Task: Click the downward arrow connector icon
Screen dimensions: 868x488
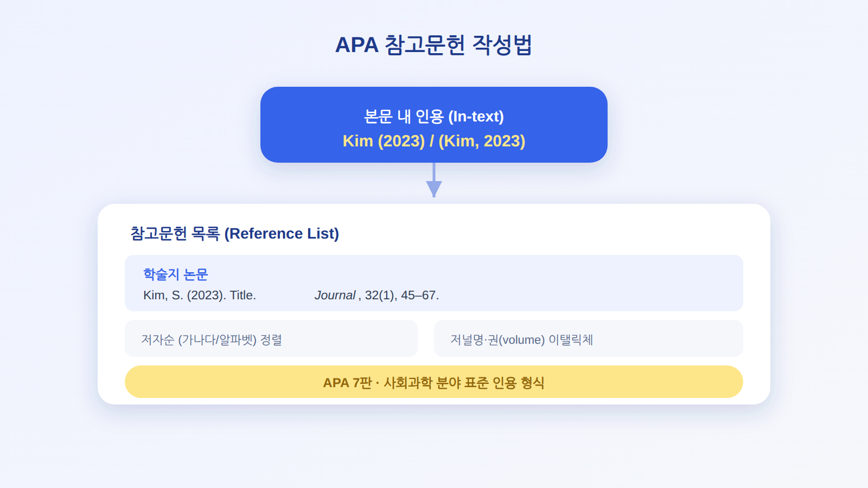Action: 434,180
